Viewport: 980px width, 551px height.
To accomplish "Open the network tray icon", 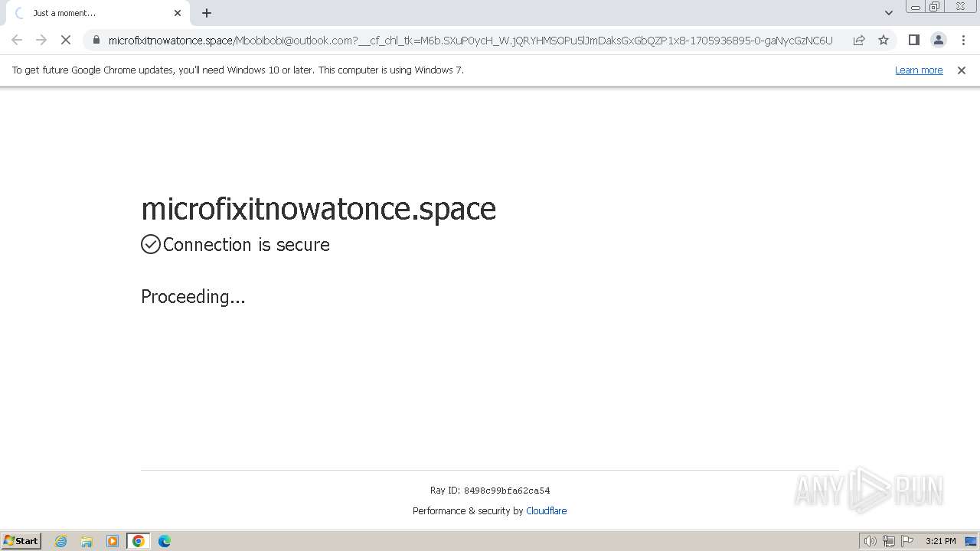I will [x=889, y=541].
